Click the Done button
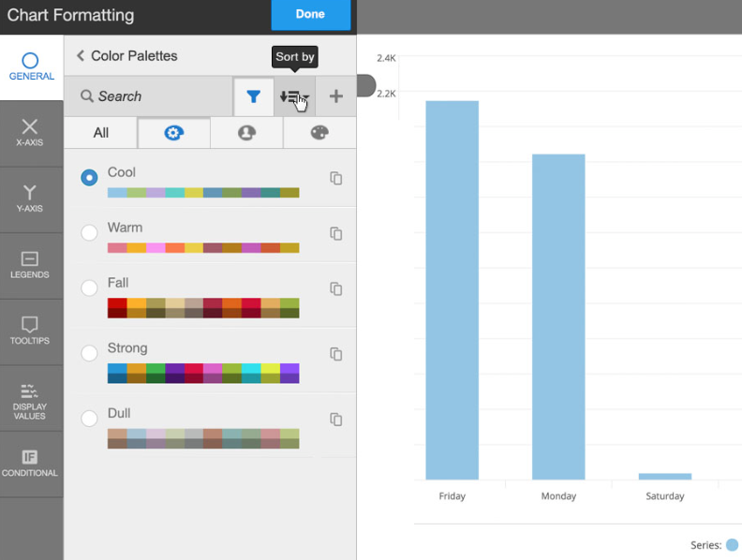 [310, 14]
